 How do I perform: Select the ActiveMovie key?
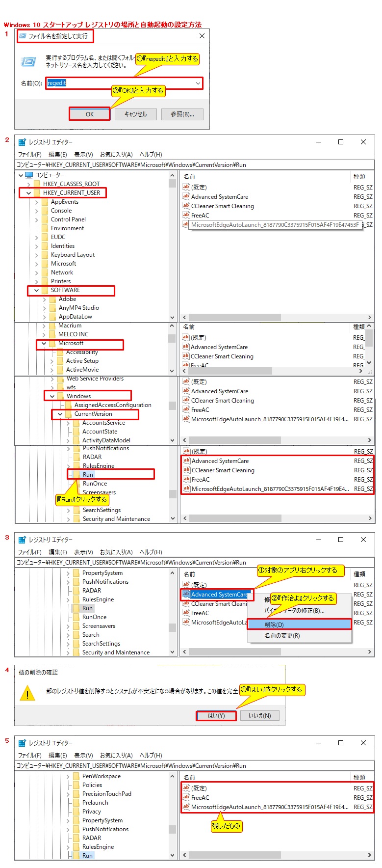[82, 370]
